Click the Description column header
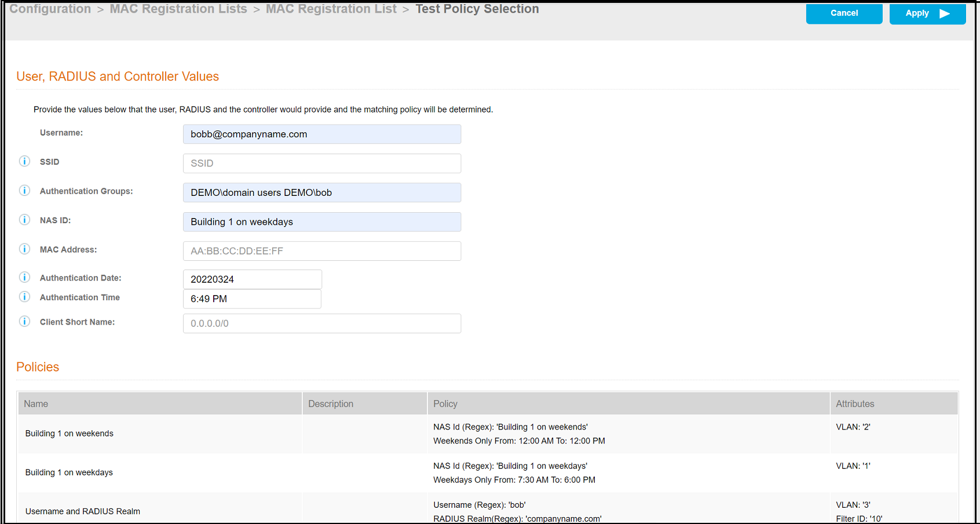 [x=365, y=403]
